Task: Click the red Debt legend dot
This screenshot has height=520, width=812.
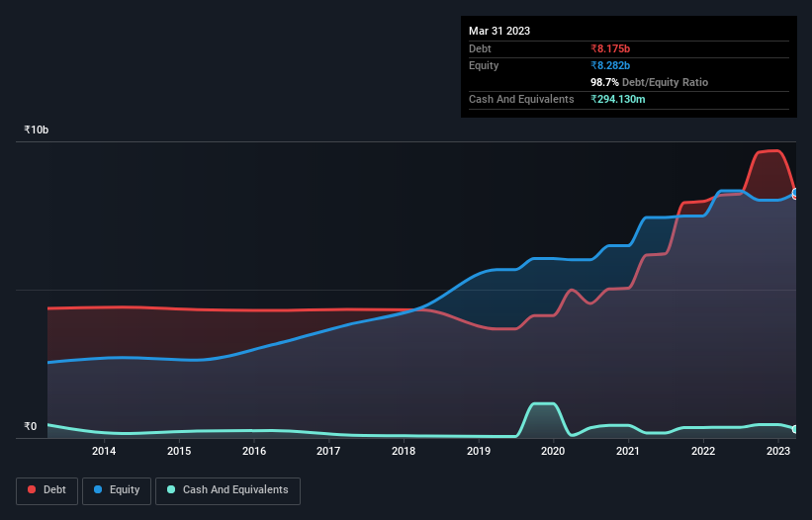Action: point(32,489)
